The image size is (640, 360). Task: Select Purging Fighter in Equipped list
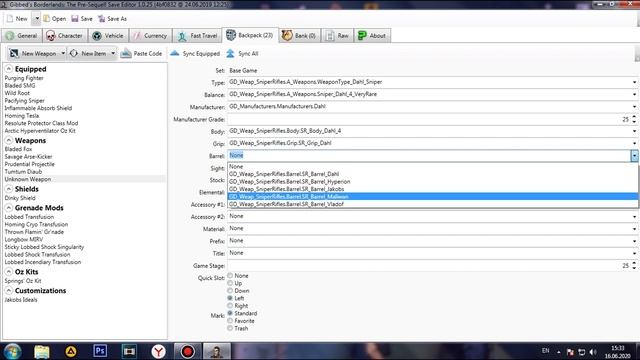click(24, 78)
